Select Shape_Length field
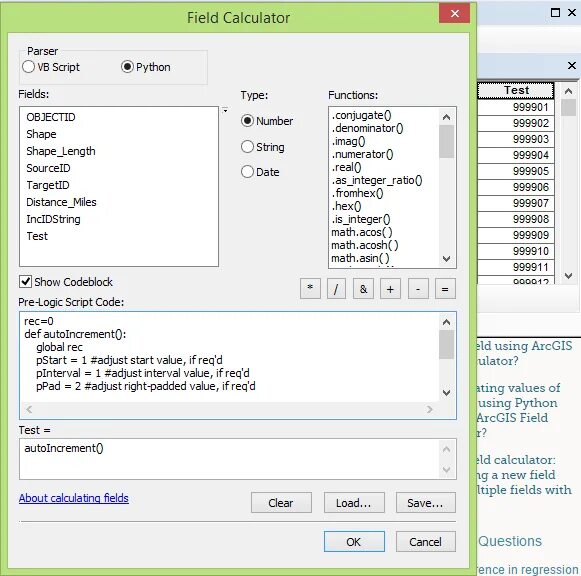 point(61,151)
